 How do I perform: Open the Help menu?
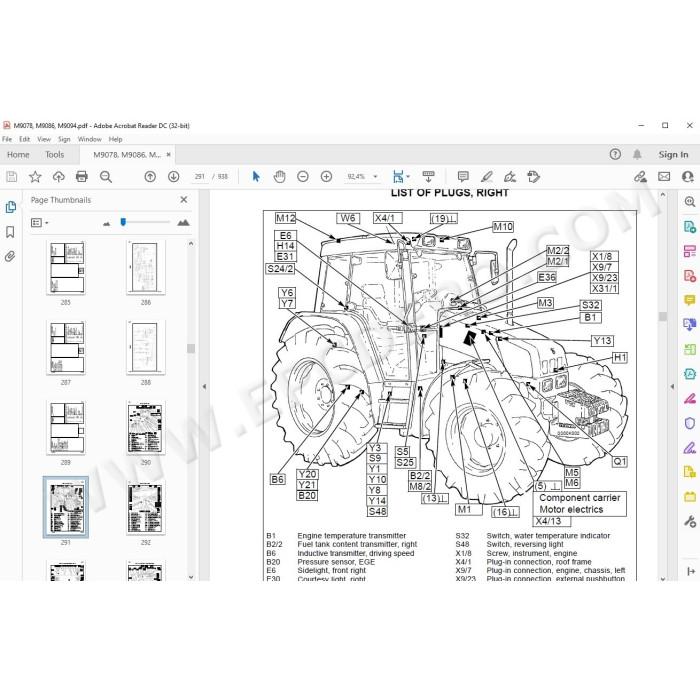click(x=115, y=139)
